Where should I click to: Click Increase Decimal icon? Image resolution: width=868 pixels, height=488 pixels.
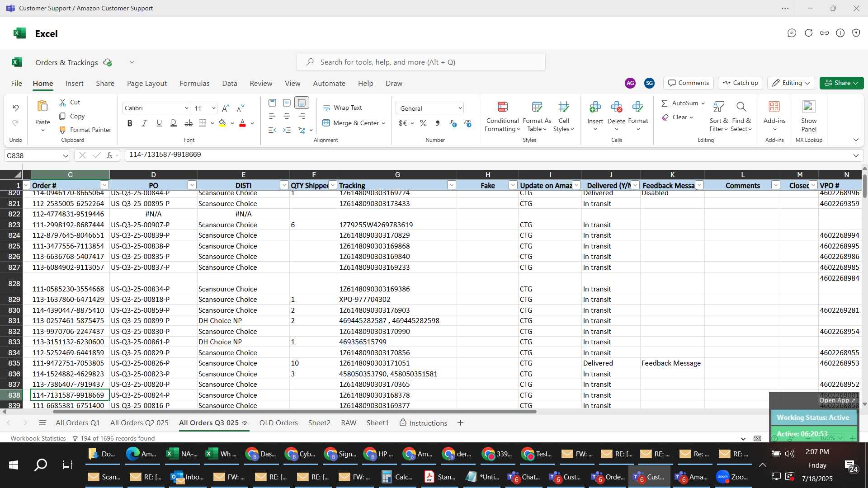(453, 123)
